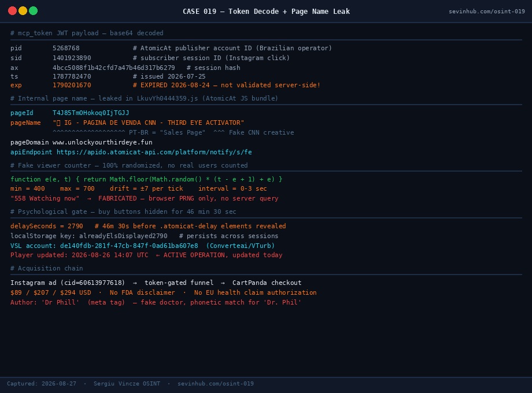The height and width of the screenshot is (393, 532).
Task: Select VSL account ID de140fdb-281f-47cb-847f-0ad61ba607e8
Action: 129,246
